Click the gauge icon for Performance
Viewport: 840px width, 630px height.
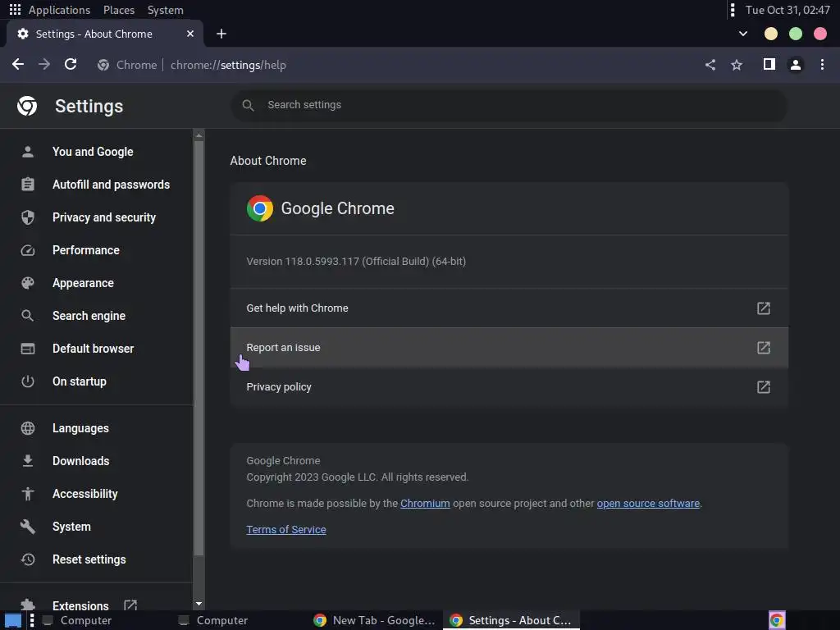tap(28, 250)
